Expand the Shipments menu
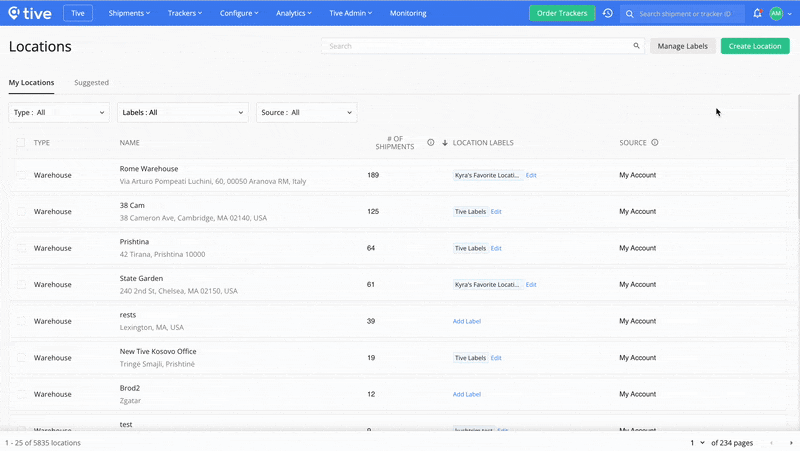Image resolution: width=800 pixels, height=451 pixels. click(x=129, y=13)
